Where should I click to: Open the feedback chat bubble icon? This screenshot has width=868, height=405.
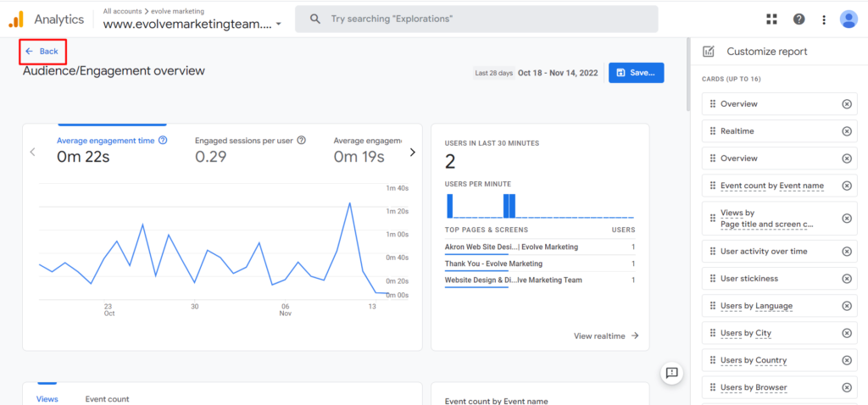pos(672,372)
